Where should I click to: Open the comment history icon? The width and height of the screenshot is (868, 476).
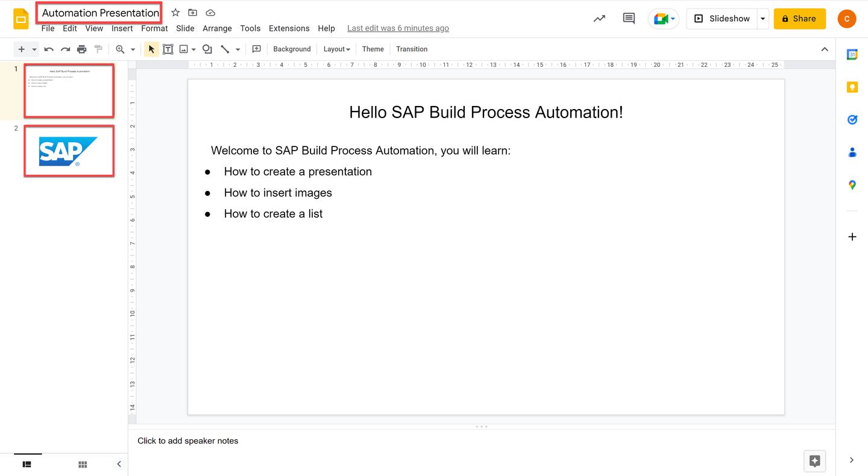[629, 19]
